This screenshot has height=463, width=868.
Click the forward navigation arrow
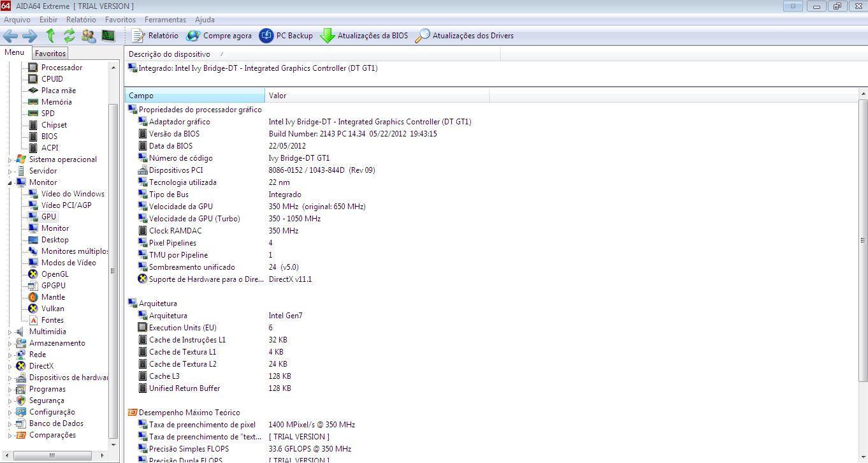[x=30, y=36]
